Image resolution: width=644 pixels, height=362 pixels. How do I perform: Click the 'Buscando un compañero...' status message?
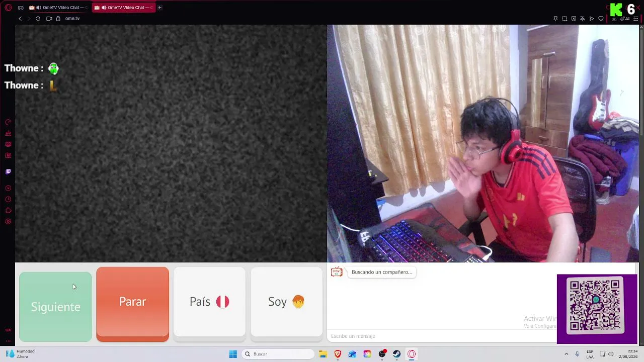tap(382, 272)
